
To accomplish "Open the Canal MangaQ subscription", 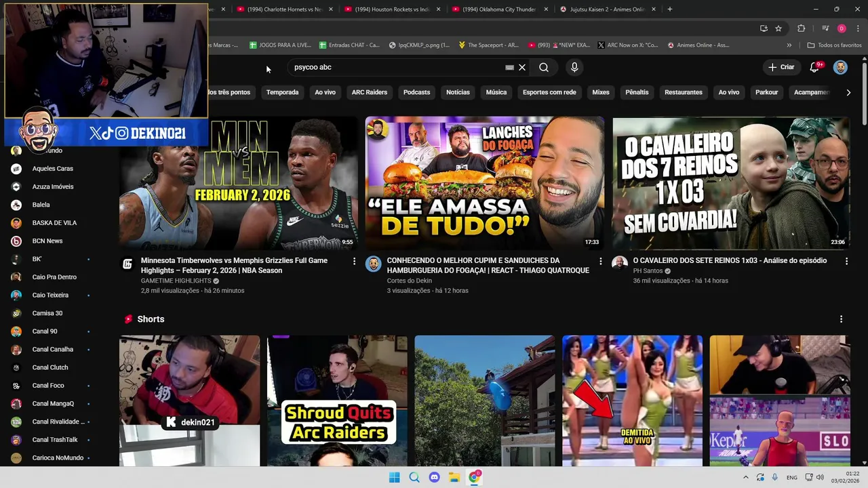I will coord(53,403).
